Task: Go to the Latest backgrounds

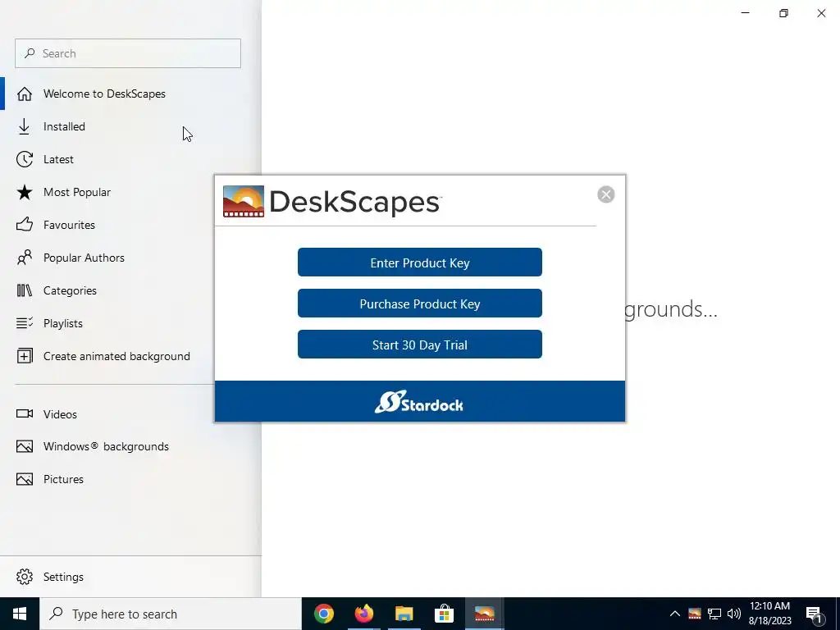Action: (130, 159)
